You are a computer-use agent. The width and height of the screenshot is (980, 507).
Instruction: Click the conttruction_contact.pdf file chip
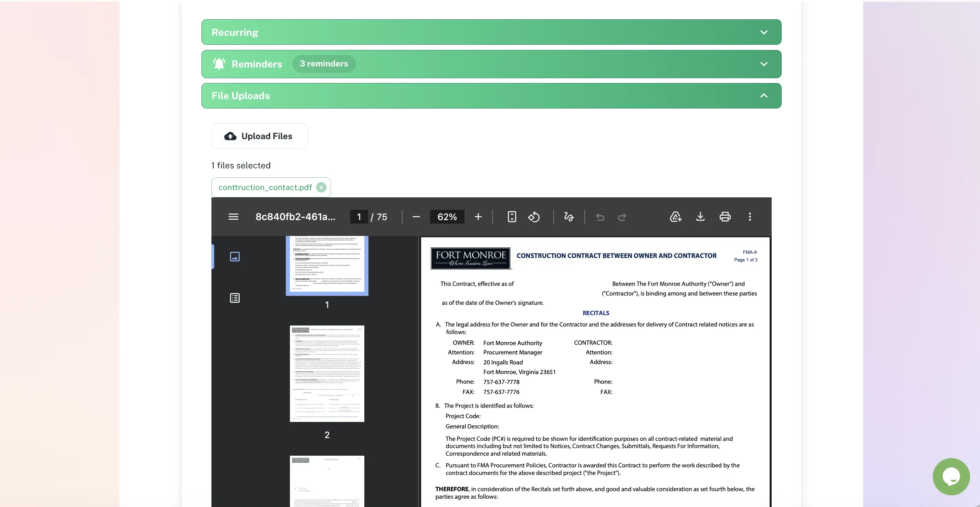point(271,187)
